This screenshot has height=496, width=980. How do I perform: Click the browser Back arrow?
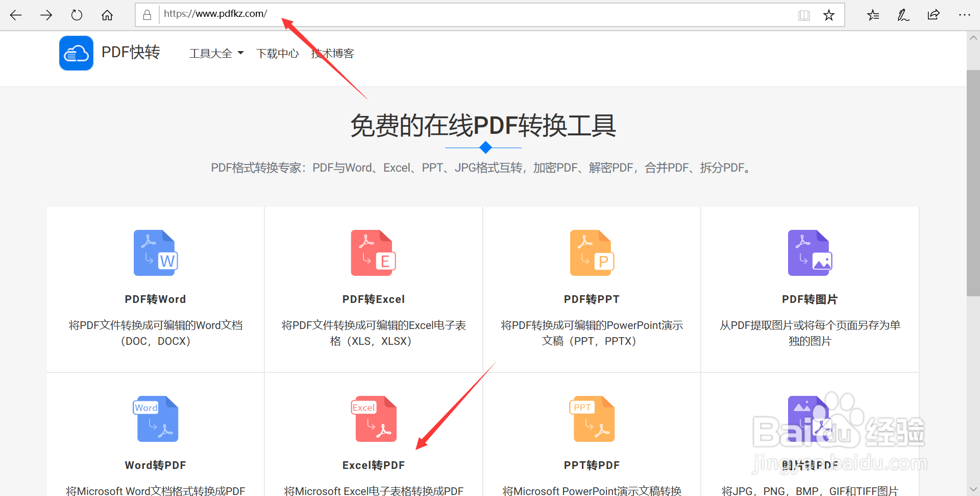(x=16, y=15)
